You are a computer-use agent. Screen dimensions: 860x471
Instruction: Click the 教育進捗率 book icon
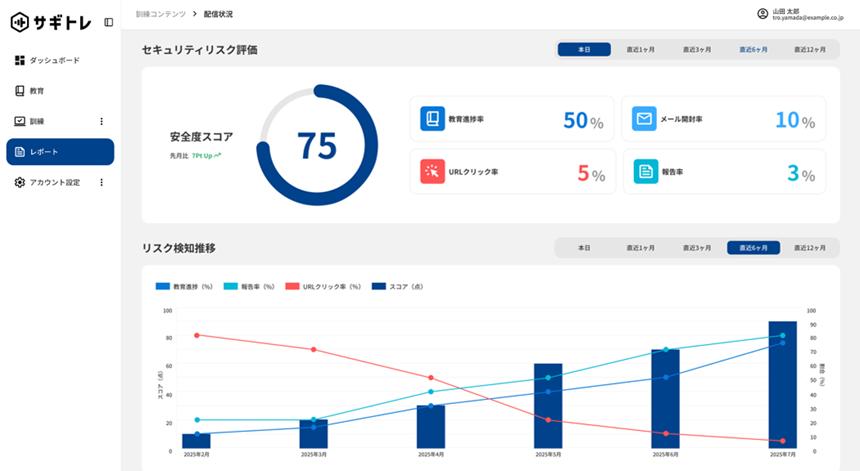tap(432, 119)
